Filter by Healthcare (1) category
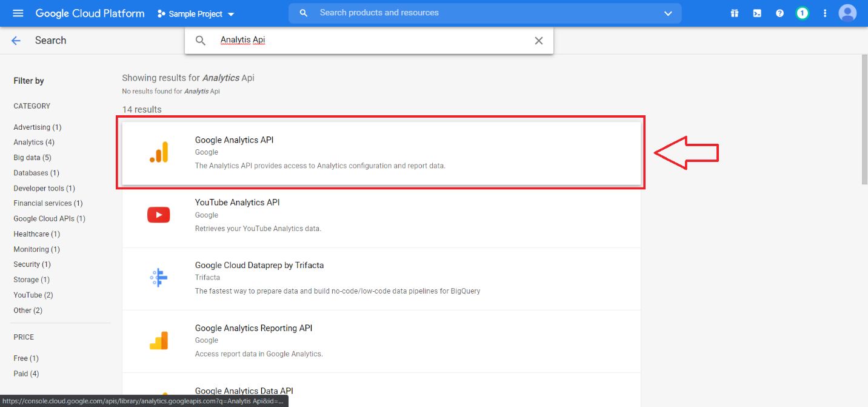Viewport: 868px width, 407px height. point(37,234)
